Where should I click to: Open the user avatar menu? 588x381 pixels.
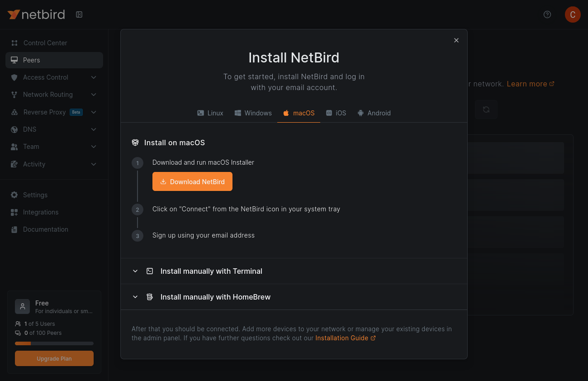pos(573,14)
